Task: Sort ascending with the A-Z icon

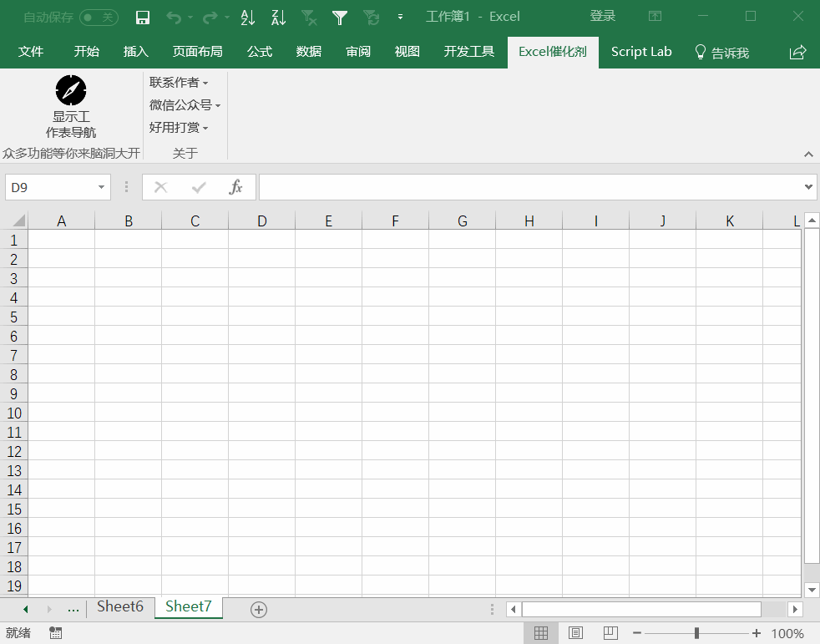Action: (x=248, y=18)
